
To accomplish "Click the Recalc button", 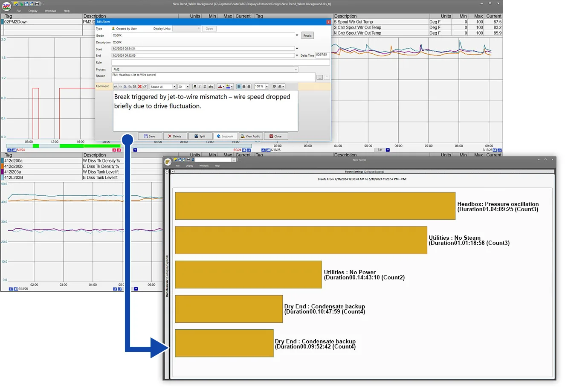I will click(x=307, y=35).
